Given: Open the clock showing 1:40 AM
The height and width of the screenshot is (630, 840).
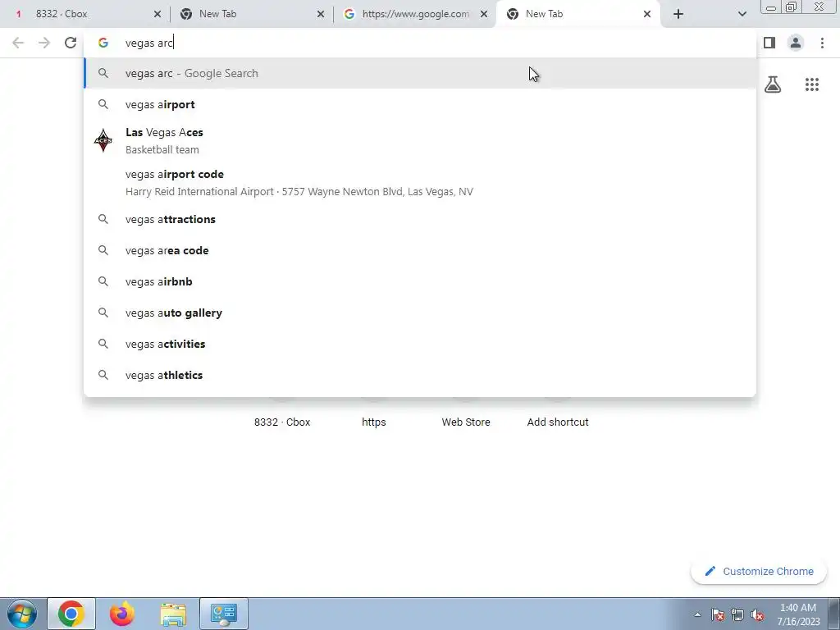Looking at the screenshot, I should tap(798, 614).
